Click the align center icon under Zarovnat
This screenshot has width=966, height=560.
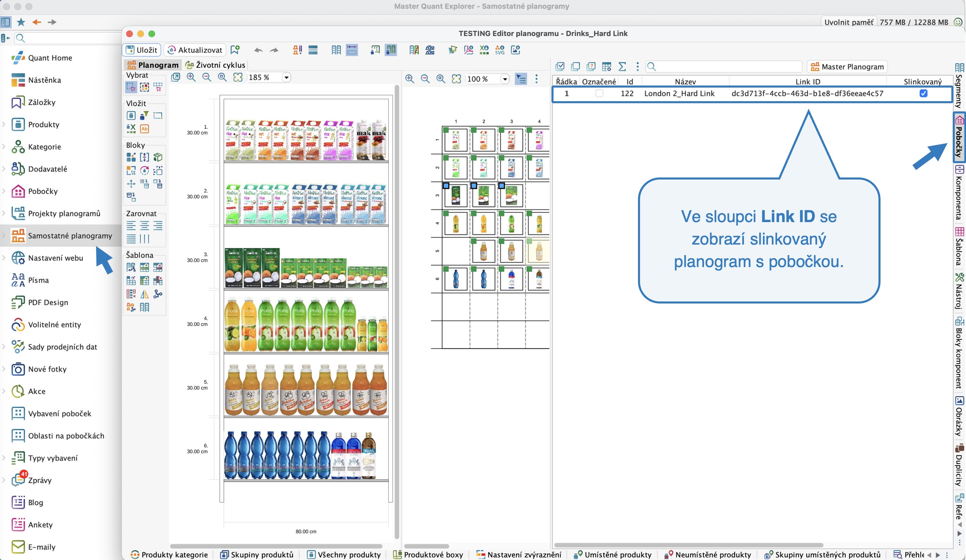(144, 225)
